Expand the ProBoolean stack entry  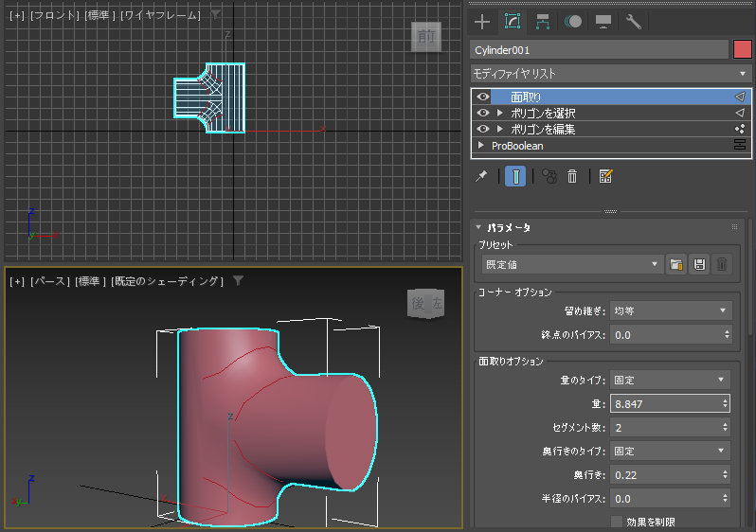click(480, 145)
